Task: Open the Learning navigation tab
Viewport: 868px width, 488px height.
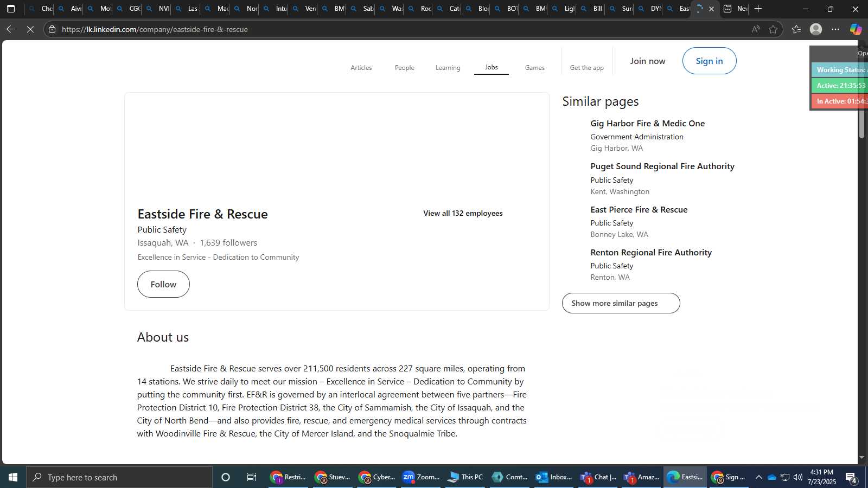Action: [x=448, y=68]
